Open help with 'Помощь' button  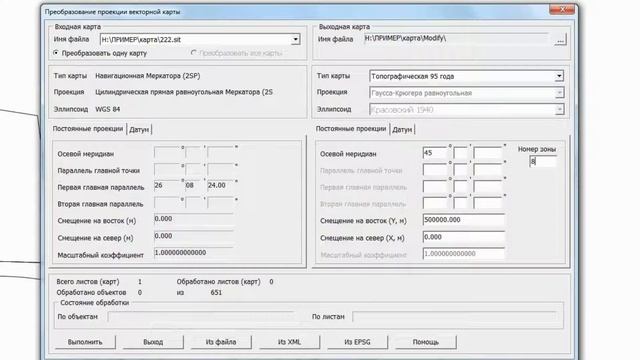426,342
